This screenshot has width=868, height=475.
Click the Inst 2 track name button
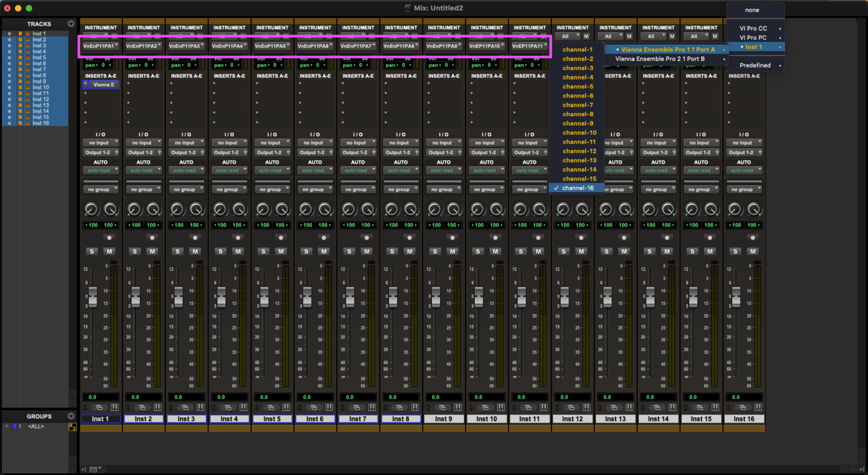click(143, 419)
